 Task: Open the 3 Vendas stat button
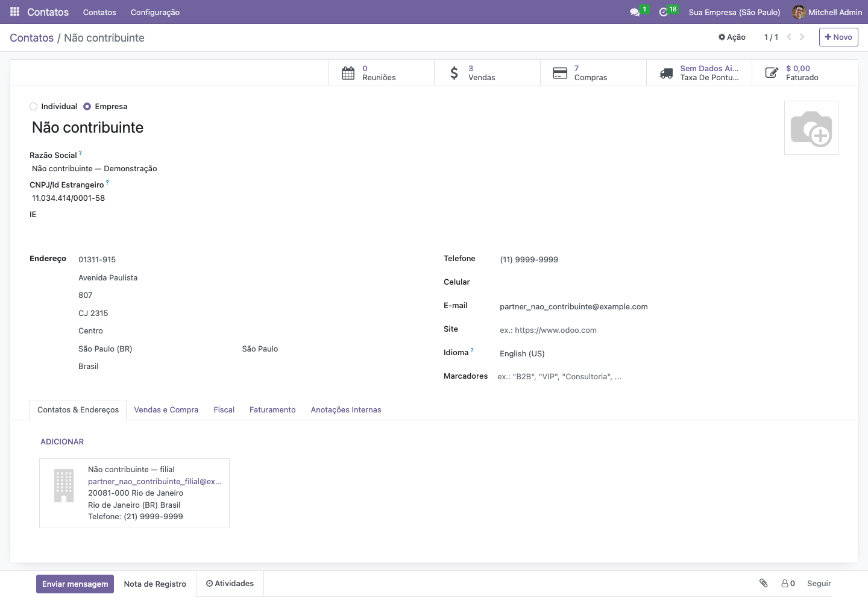(x=487, y=73)
